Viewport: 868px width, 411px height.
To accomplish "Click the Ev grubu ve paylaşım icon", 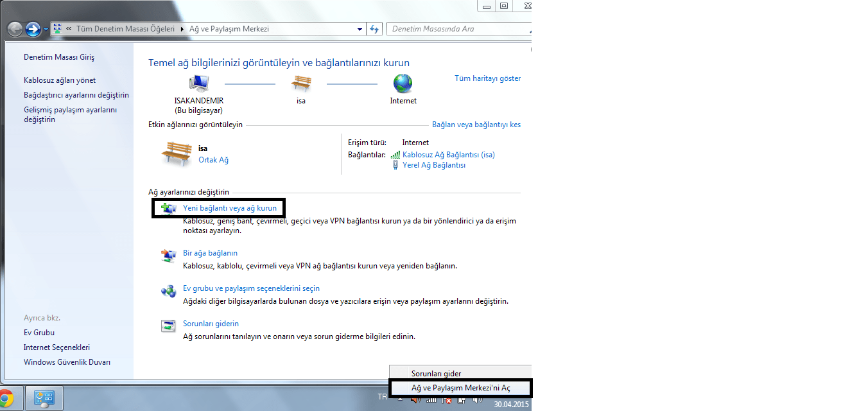I will coord(168,291).
